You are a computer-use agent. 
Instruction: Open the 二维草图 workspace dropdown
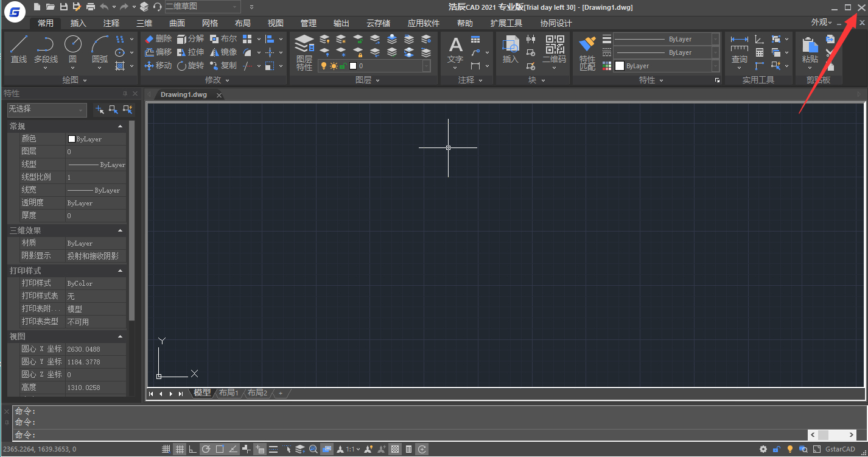pyautogui.click(x=235, y=7)
